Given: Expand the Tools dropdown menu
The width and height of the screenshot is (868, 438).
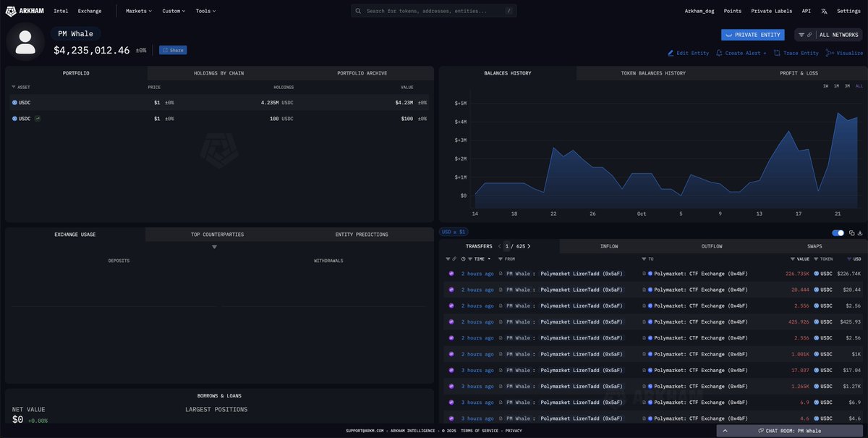Looking at the screenshot, I should [205, 12].
